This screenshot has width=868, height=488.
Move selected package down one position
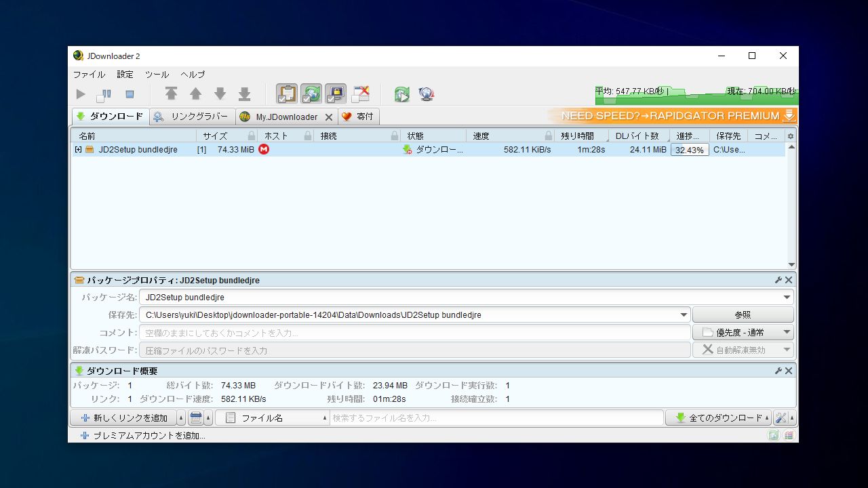tap(220, 94)
